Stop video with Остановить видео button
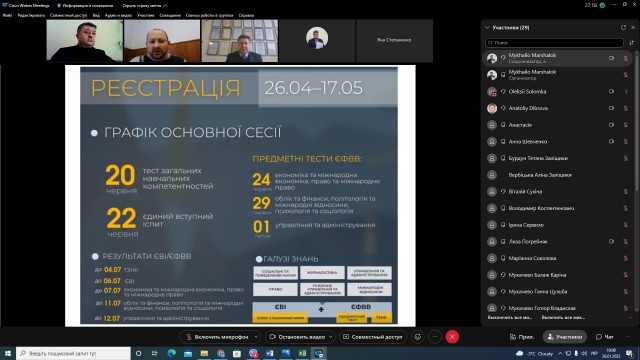This screenshot has width=640, height=360. tap(297, 337)
